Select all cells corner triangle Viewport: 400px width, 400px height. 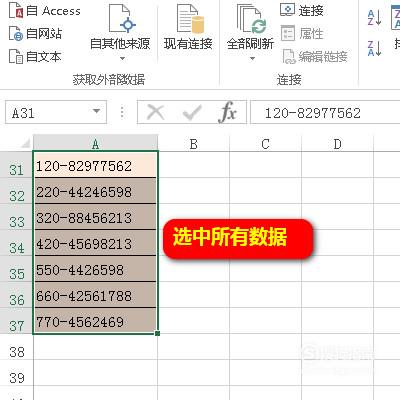[x=26, y=143]
